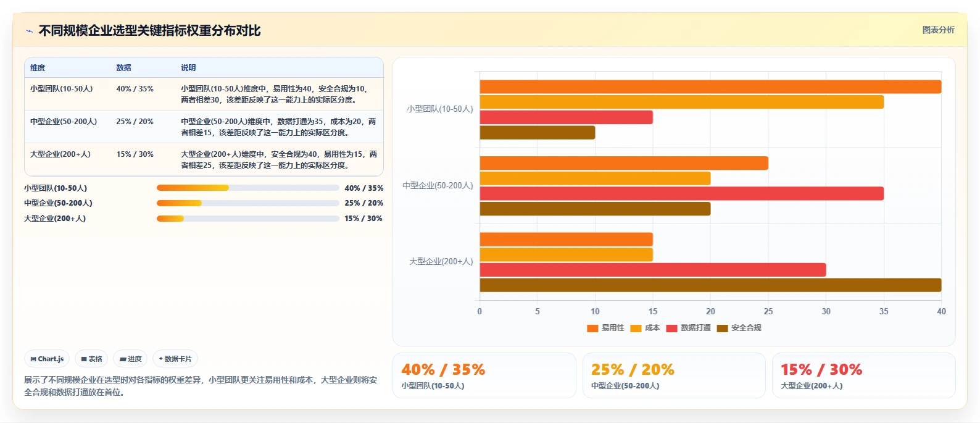Click the 数据卡片 tag text
The width and height of the screenshot is (980, 423).
(x=178, y=359)
